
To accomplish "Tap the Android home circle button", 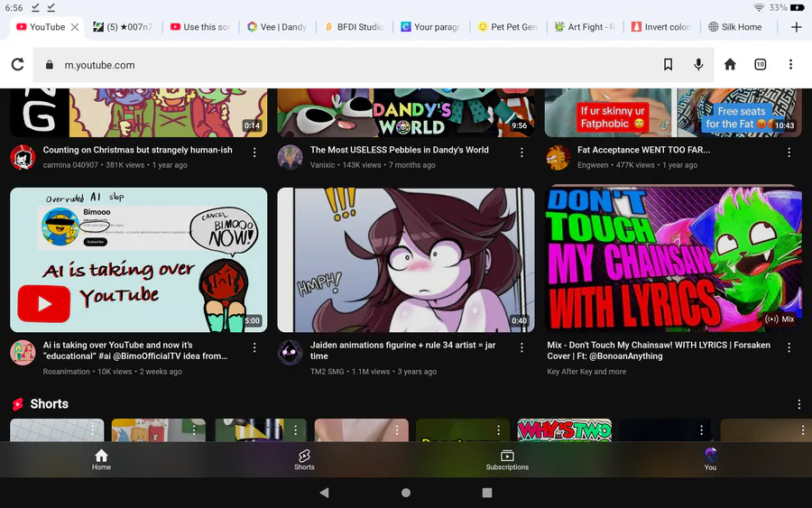I will click(x=406, y=493).
